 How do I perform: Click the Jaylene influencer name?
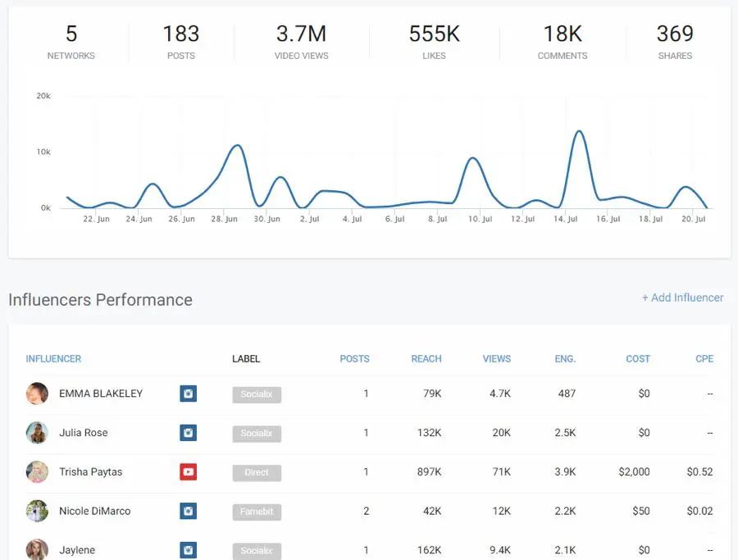(x=78, y=550)
